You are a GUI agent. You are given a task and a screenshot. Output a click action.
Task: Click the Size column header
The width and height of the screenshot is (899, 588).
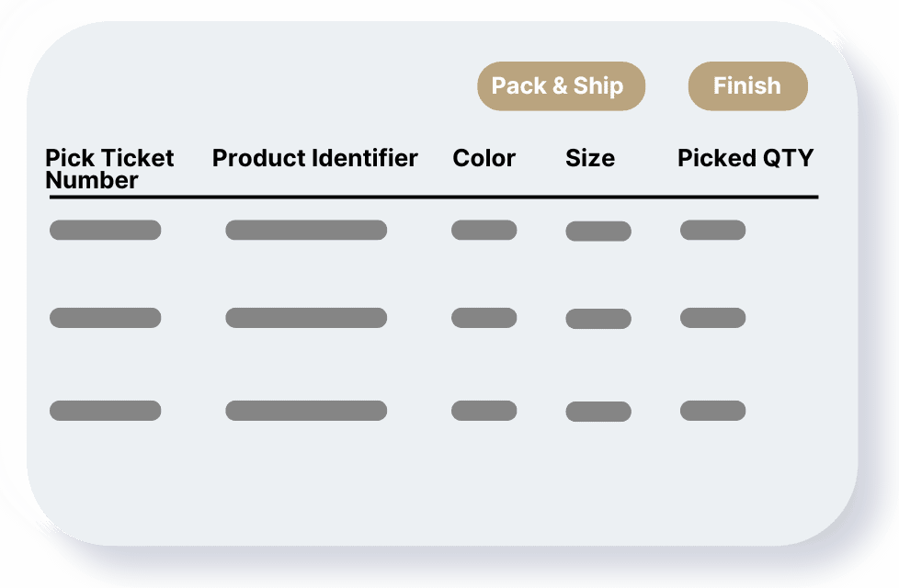[590, 158]
